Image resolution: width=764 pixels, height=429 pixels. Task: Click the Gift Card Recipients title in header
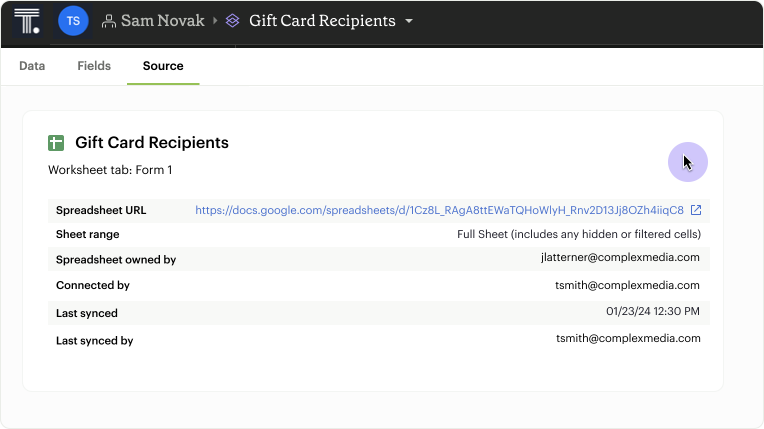[x=322, y=21]
